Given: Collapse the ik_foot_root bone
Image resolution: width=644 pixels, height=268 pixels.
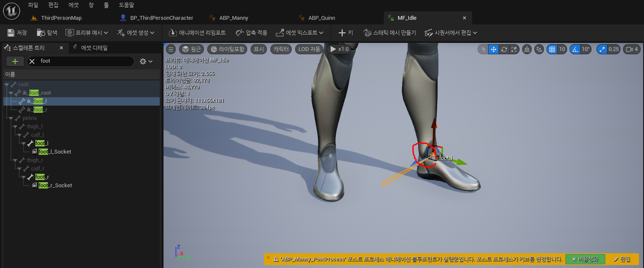Looking at the screenshot, I should pyautogui.click(x=11, y=93).
